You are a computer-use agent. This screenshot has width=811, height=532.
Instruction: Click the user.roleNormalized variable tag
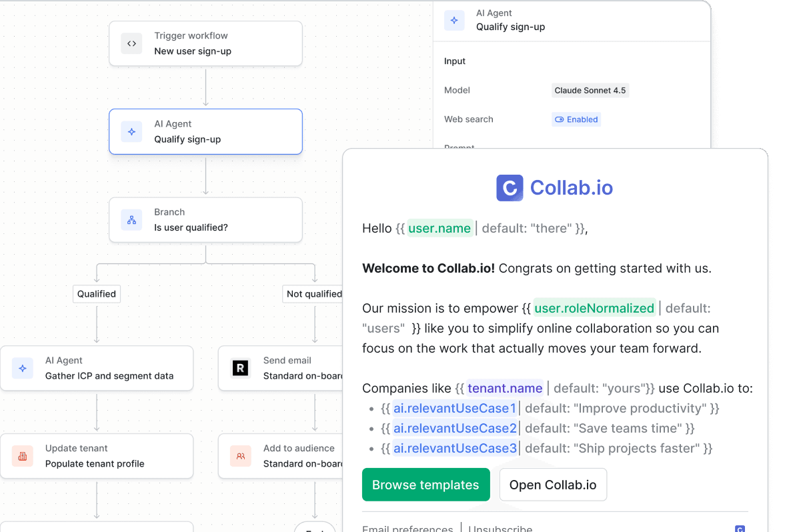[x=594, y=308]
